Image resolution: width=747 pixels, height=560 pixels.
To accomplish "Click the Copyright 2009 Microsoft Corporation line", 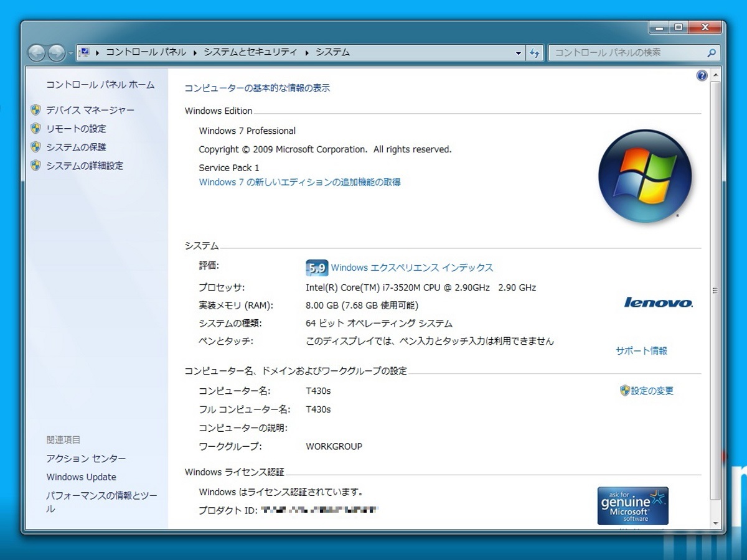I will (x=325, y=149).
